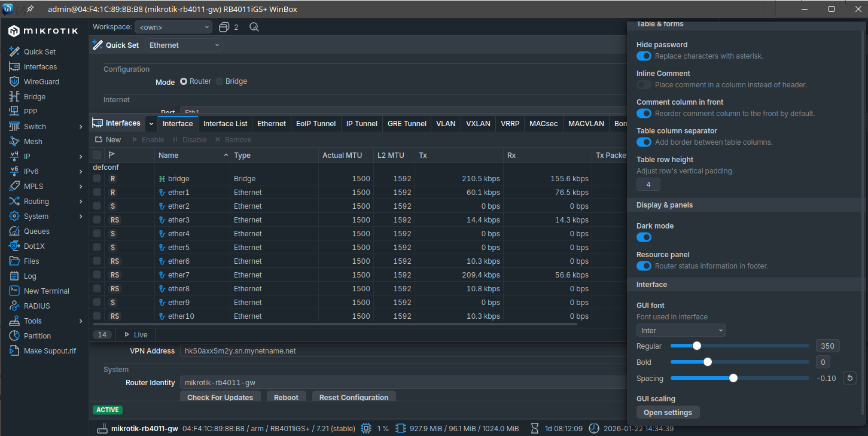Click the Regular font weight slider
The width and height of the screenshot is (868, 436).
(x=697, y=346)
